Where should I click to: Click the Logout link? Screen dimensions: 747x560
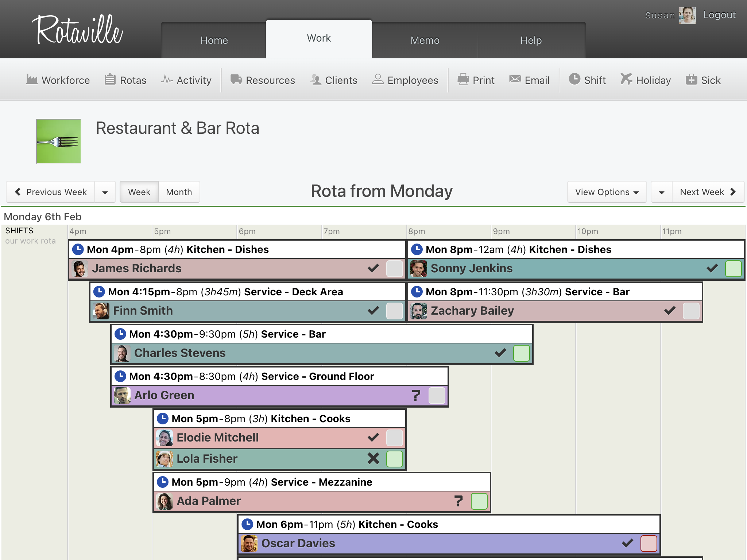click(719, 15)
